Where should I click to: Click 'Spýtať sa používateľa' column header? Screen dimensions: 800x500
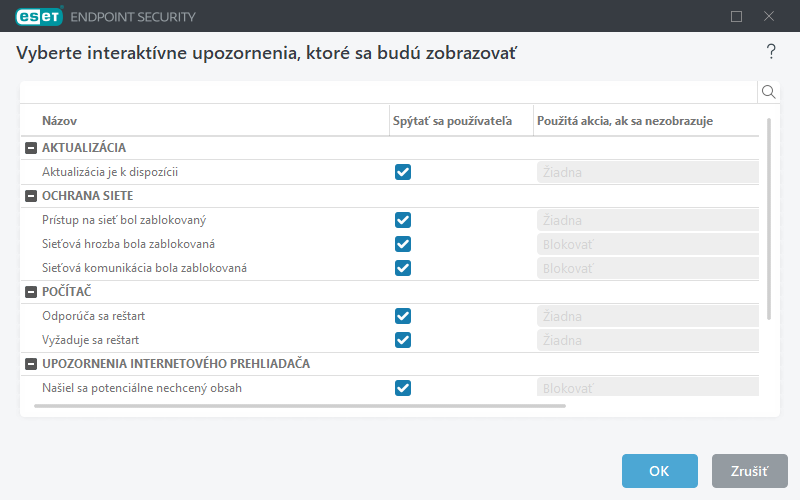pyautogui.click(x=452, y=121)
